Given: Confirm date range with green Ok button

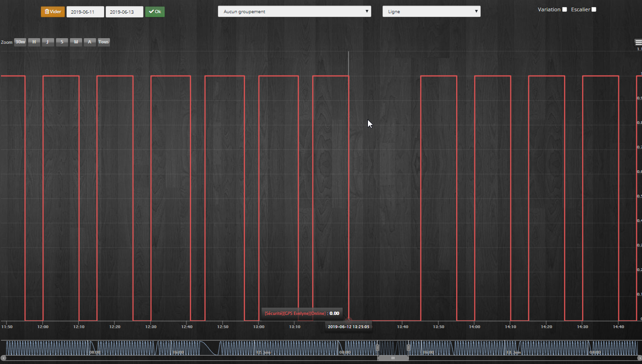Looking at the screenshot, I should (155, 12).
